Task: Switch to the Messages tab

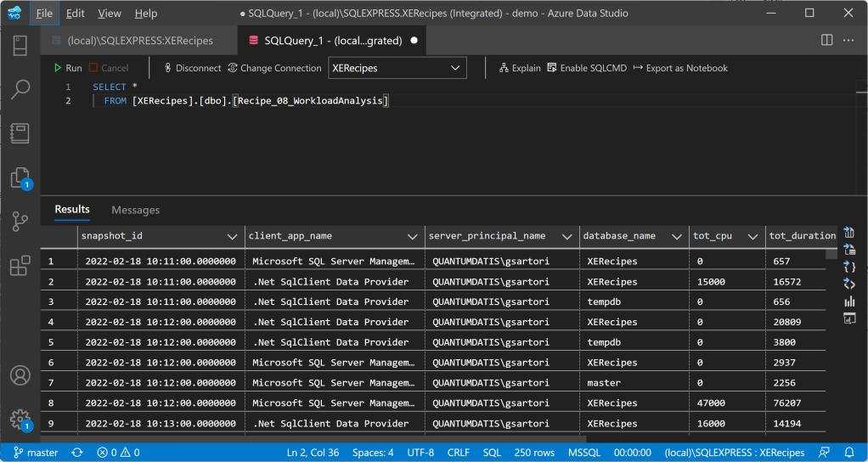Action: [x=135, y=210]
